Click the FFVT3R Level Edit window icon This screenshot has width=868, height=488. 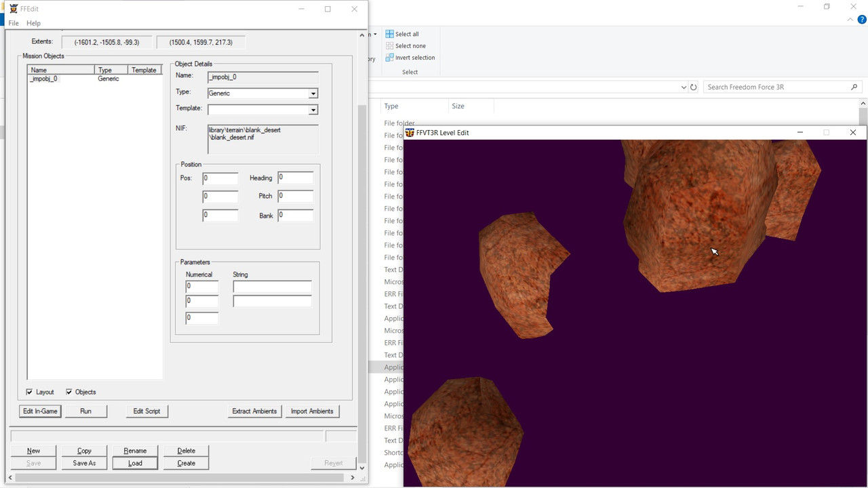pos(410,132)
